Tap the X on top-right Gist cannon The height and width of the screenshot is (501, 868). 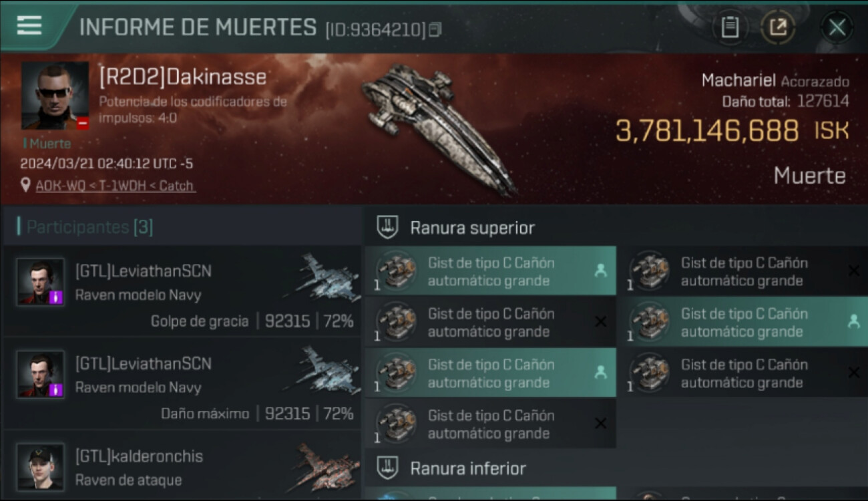[x=853, y=271]
